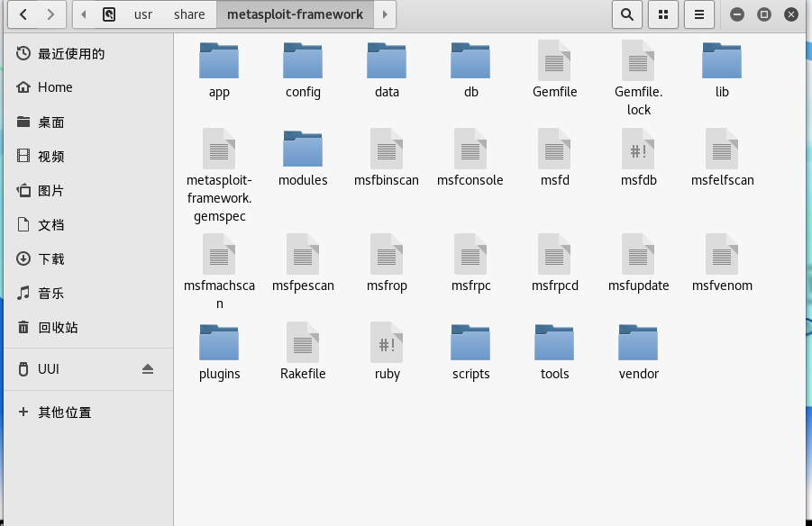This screenshot has width=812, height=526.
Task: Open the hamburger view options menu
Action: tap(699, 14)
